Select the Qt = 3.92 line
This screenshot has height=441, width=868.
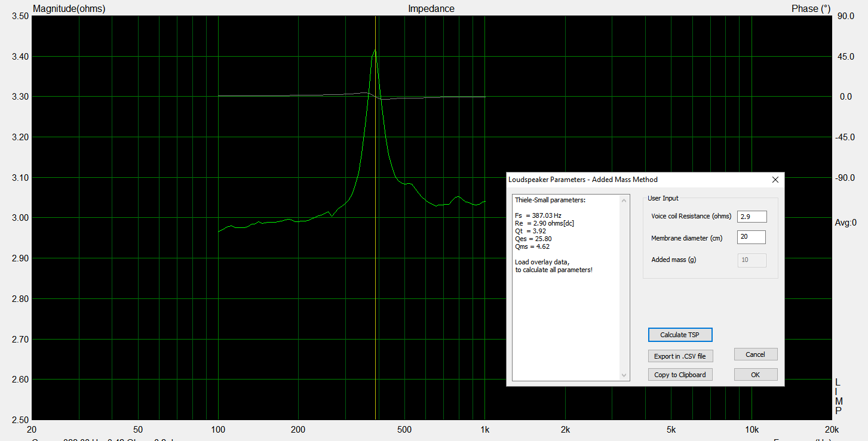coord(530,231)
